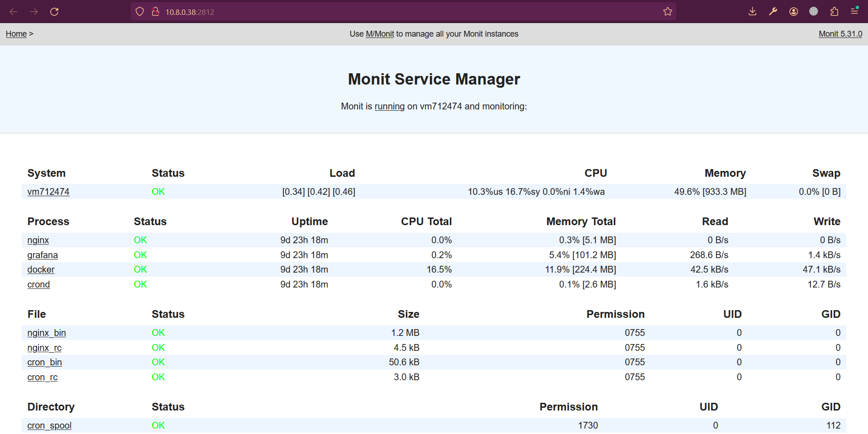
Task: Go to the Home breadcrumb link
Action: point(16,34)
